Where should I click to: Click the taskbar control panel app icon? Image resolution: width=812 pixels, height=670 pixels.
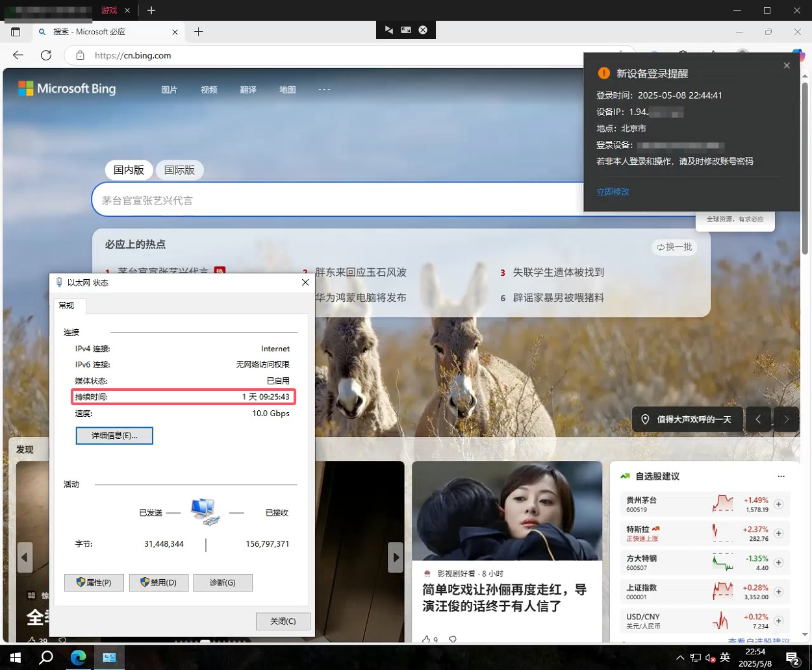pyautogui.click(x=109, y=658)
